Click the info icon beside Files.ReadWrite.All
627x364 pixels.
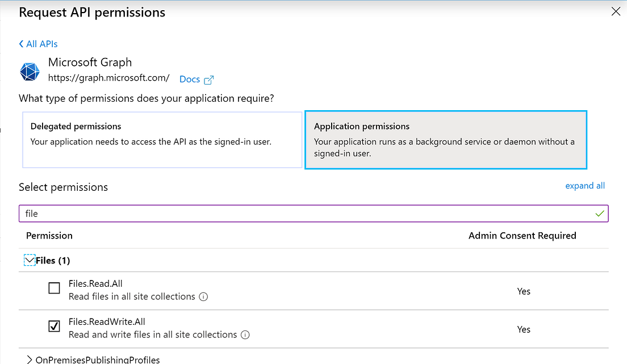coord(245,334)
